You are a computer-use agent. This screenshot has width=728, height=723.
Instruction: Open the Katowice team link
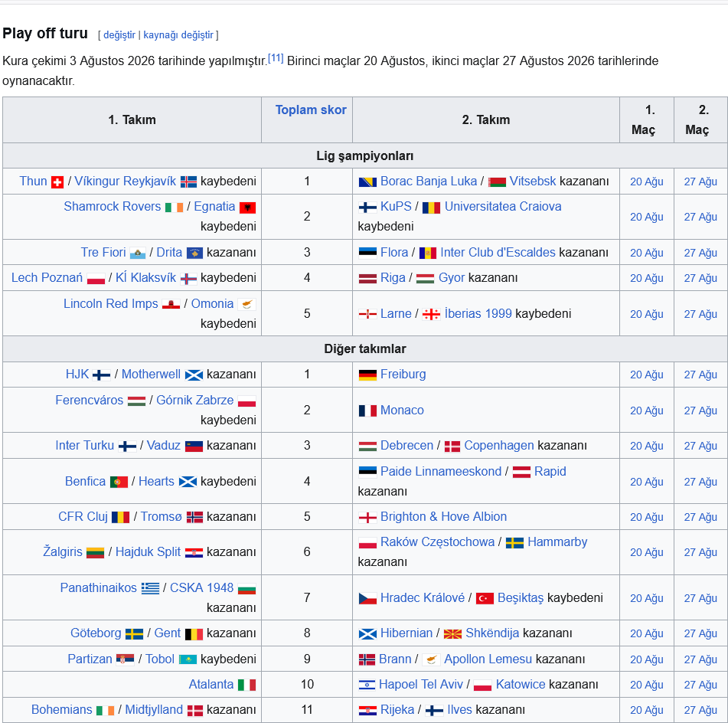click(521, 684)
